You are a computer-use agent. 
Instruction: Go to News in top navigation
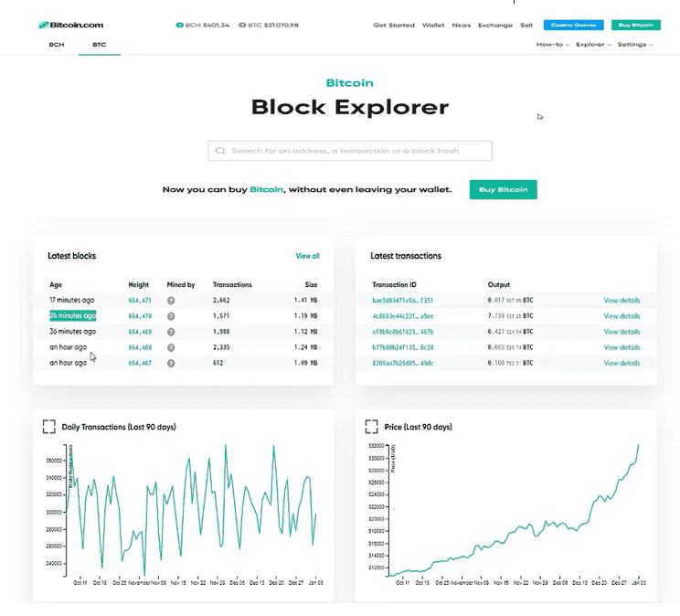461,26
